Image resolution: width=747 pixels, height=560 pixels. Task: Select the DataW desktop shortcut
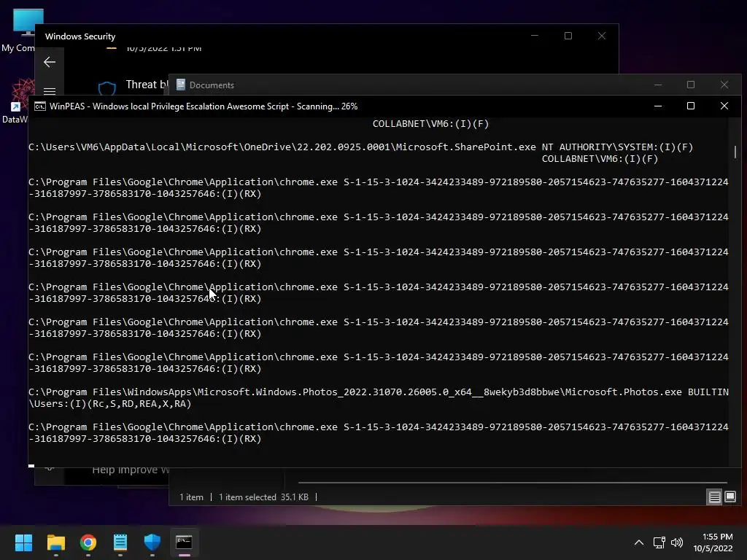click(x=17, y=101)
